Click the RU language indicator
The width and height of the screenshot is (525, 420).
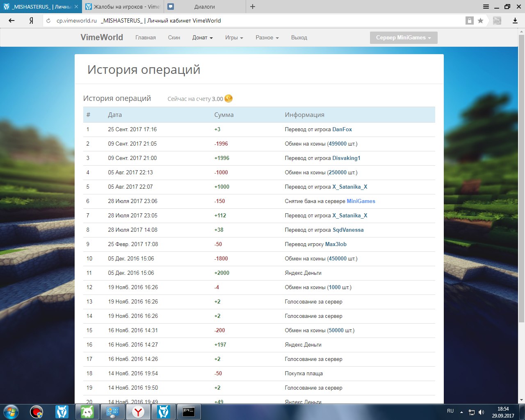pos(450,411)
